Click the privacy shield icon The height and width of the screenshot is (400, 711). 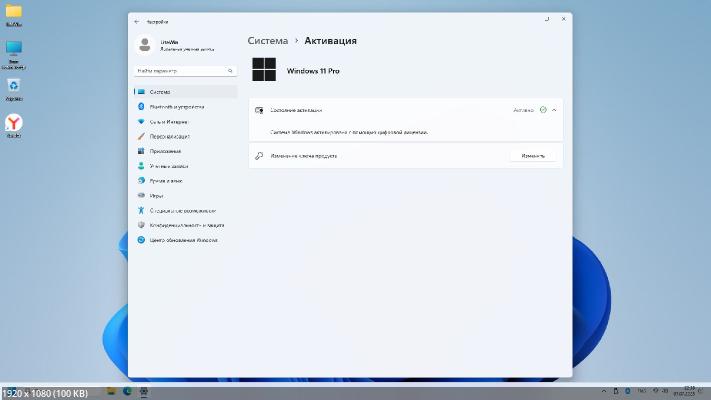[x=141, y=225]
